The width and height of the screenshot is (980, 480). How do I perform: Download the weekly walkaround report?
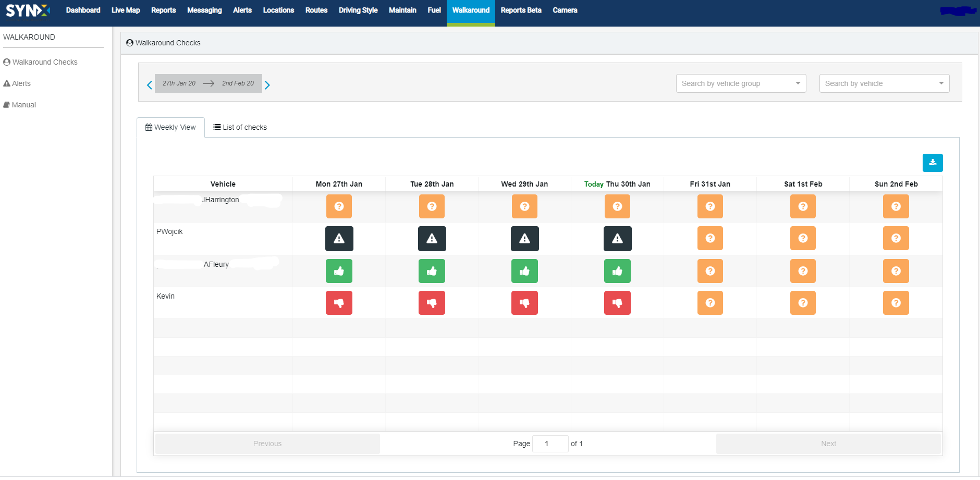(x=933, y=163)
